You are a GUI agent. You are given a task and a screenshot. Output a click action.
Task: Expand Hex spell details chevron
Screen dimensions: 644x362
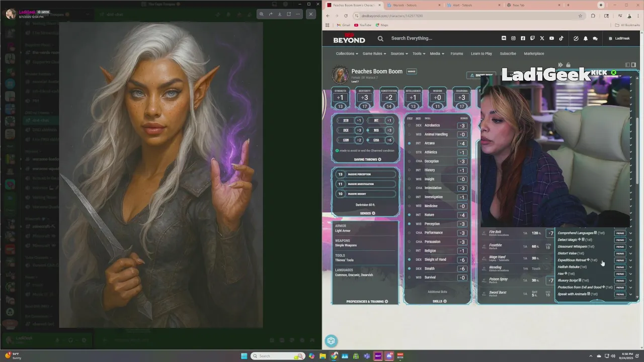(x=630, y=274)
